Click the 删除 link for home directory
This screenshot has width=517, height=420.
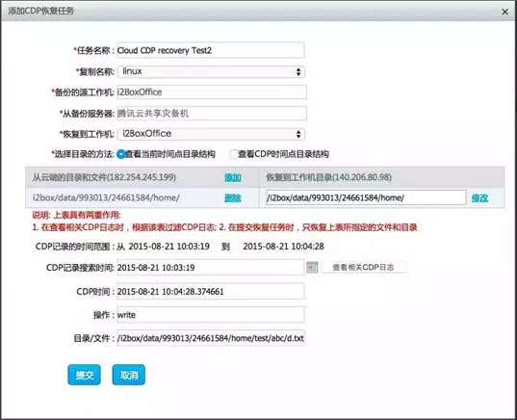pyautogui.click(x=232, y=197)
